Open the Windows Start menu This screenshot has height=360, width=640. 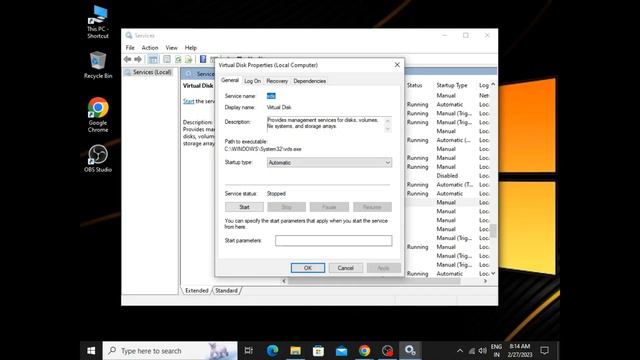click(91, 351)
